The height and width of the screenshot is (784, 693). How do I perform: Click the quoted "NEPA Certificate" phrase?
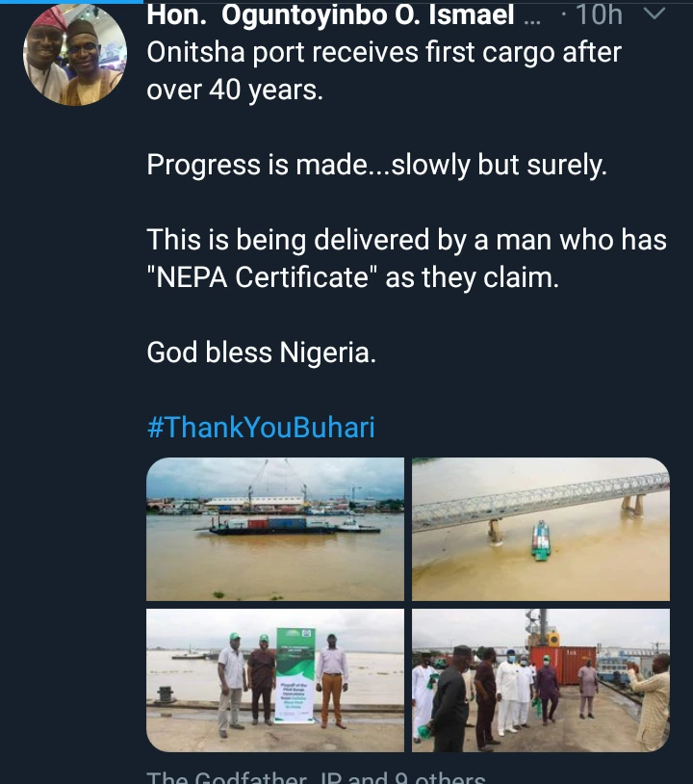pyautogui.click(x=261, y=277)
